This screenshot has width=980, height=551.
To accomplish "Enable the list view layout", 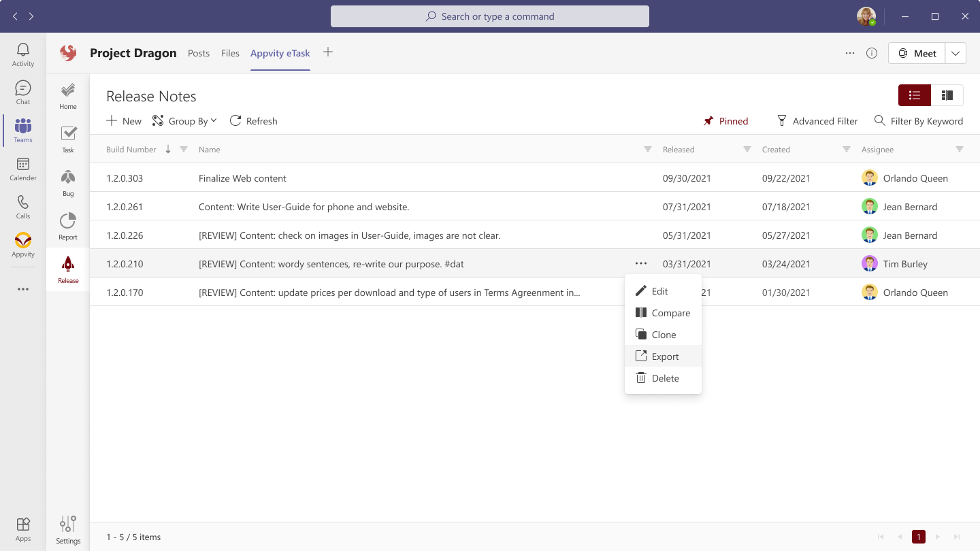I will [x=914, y=95].
